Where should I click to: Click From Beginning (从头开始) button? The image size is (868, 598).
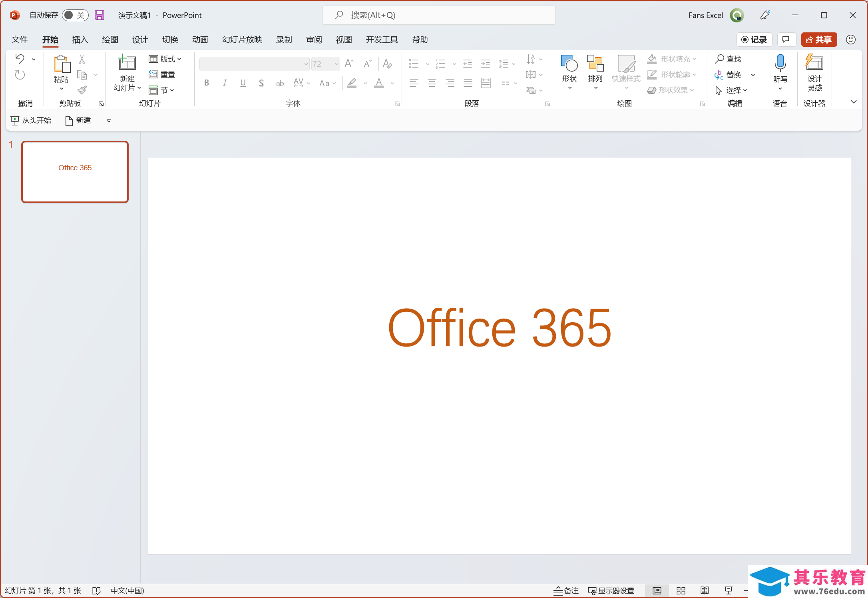(31, 120)
